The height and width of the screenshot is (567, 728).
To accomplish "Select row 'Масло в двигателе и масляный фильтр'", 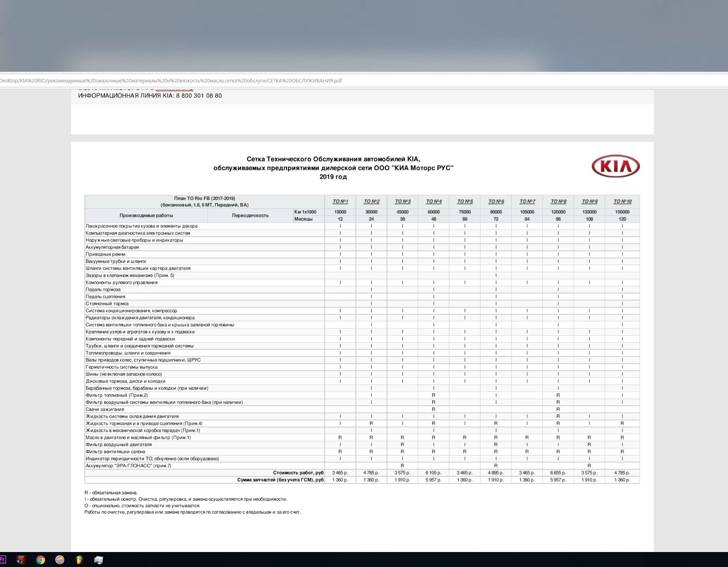I will 362,438.
